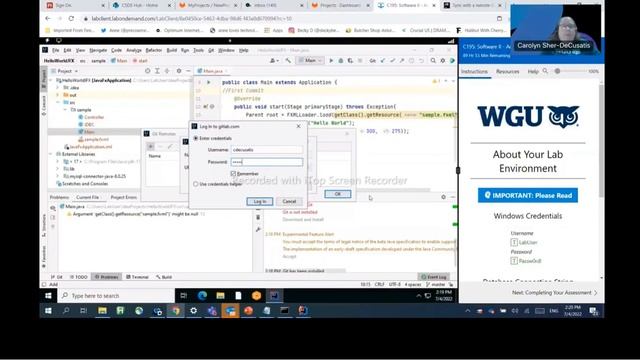
Task: Click the Search Everywhere magnifier icon
Action: [433, 61]
